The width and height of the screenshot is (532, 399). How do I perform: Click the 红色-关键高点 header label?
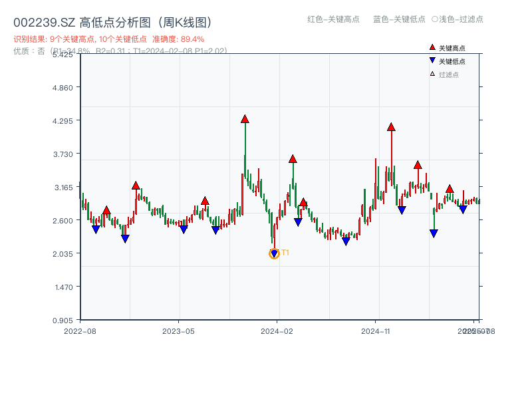coord(333,19)
